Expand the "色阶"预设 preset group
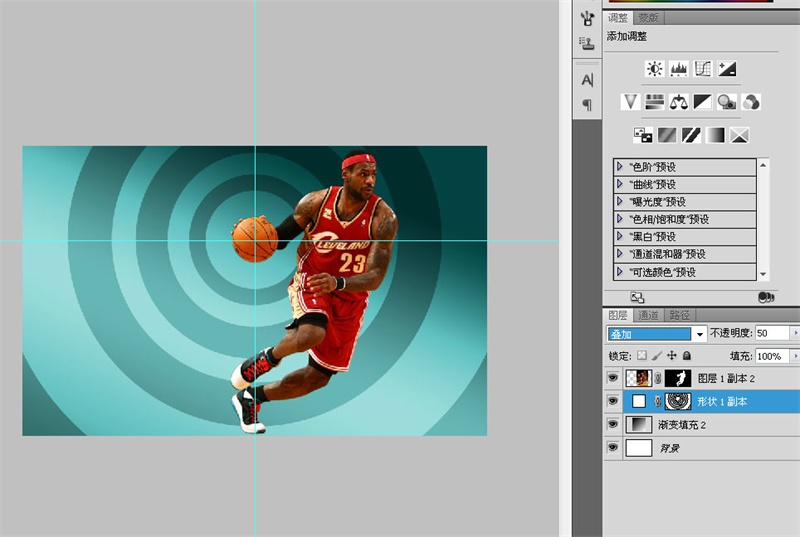800x537 pixels. point(620,167)
